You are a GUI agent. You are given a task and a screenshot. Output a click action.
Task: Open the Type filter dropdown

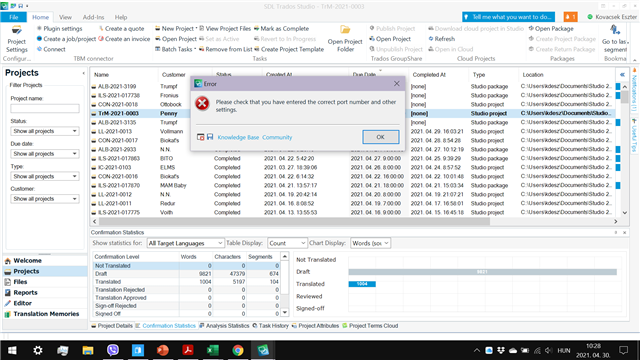click(45, 176)
